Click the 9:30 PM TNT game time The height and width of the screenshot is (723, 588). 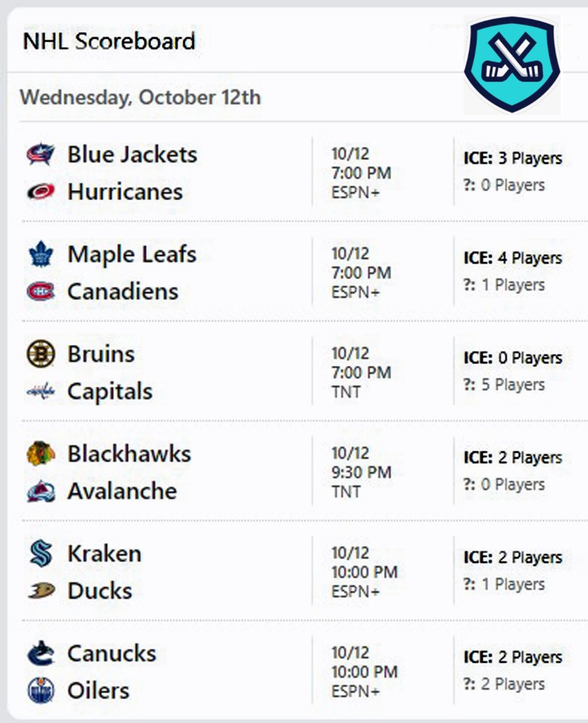click(360, 473)
